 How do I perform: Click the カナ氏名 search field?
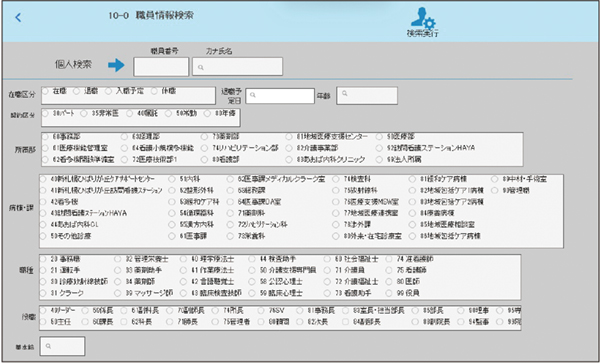click(x=237, y=67)
